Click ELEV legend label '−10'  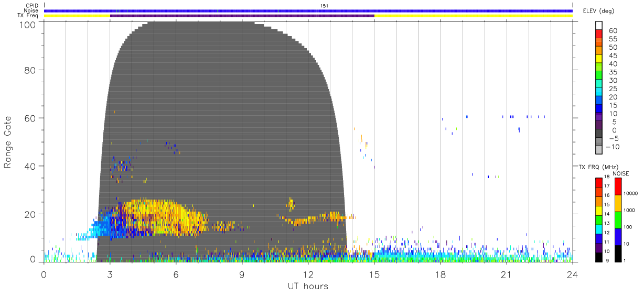[614, 147]
